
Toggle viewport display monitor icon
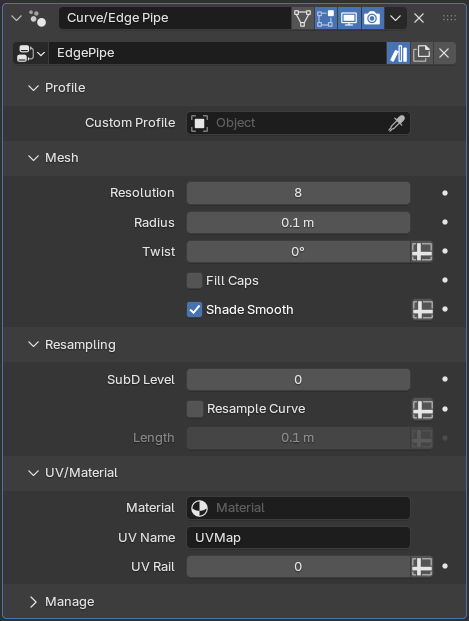pyautogui.click(x=349, y=18)
